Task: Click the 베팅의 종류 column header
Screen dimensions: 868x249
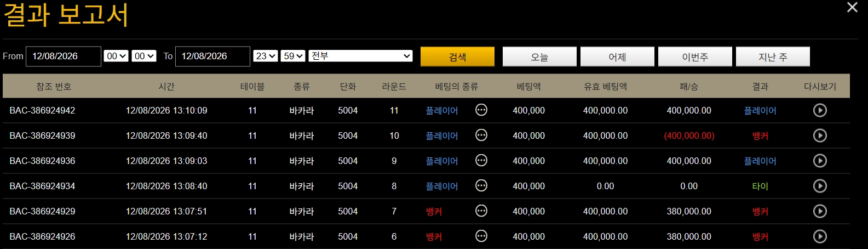Action: coord(457,87)
